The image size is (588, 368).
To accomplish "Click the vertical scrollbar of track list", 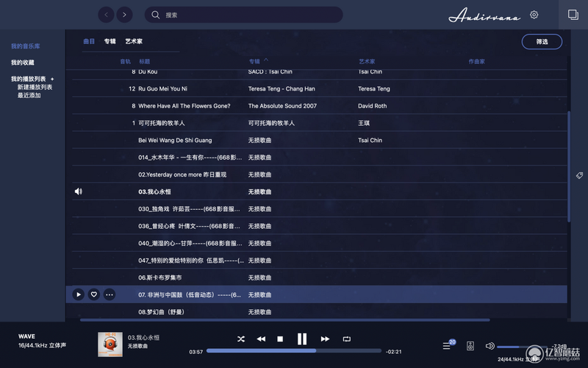I will [x=569, y=166].
